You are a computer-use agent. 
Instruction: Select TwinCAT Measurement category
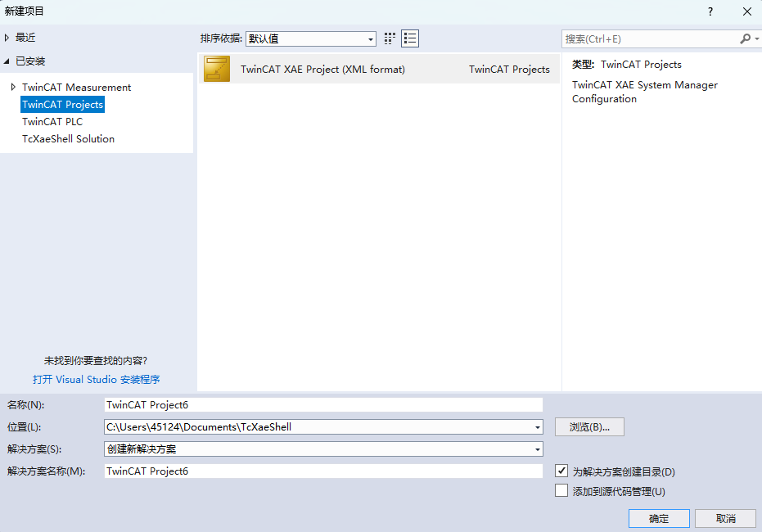[x=76, y=88]
